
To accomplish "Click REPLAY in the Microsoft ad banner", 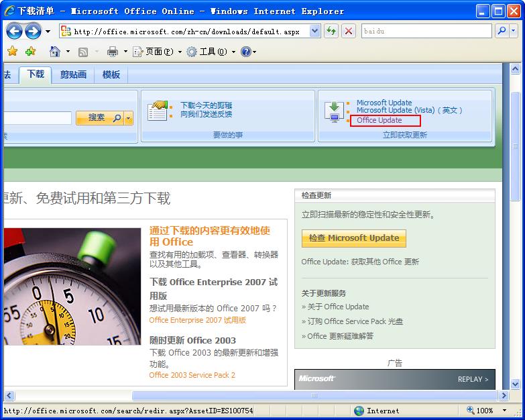I will tap(473, 379).
